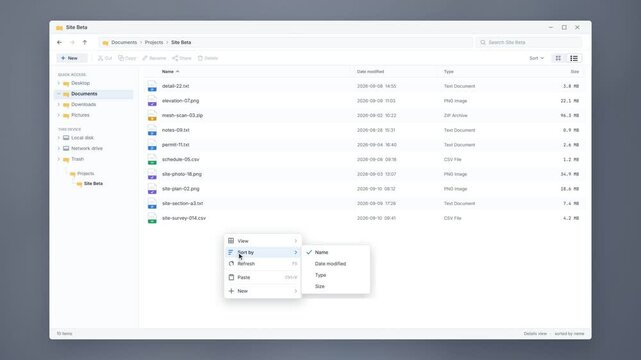Sort by the Size column header

click(575, 72)
